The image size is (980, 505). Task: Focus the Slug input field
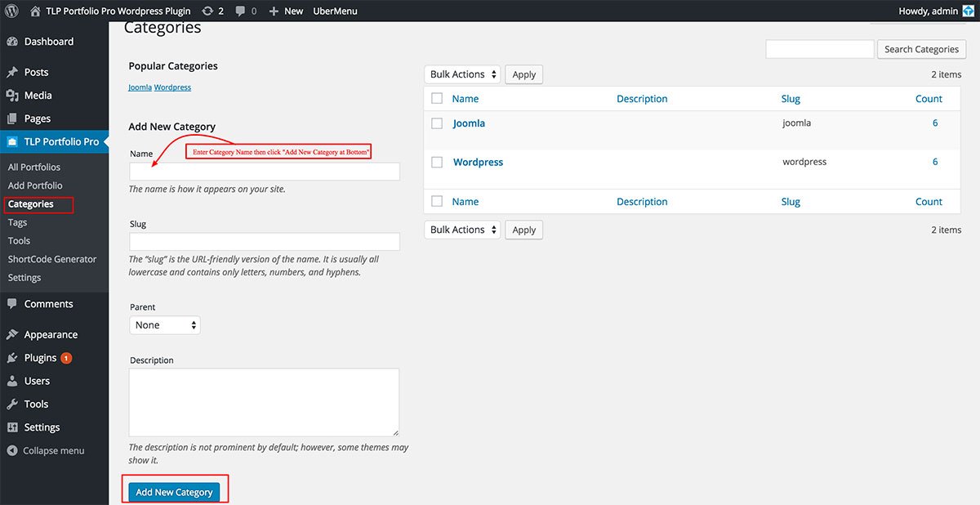[265, 242]
